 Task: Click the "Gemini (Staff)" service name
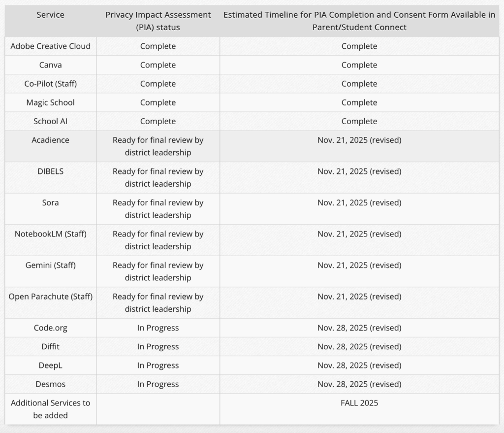click(x=50, y=266)
